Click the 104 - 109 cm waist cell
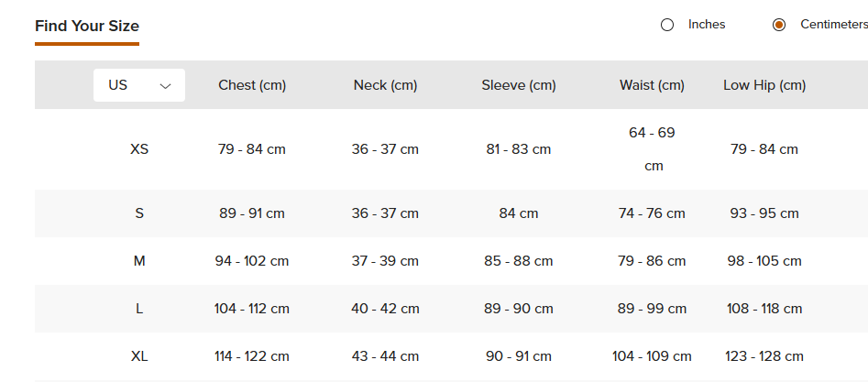 652,356
